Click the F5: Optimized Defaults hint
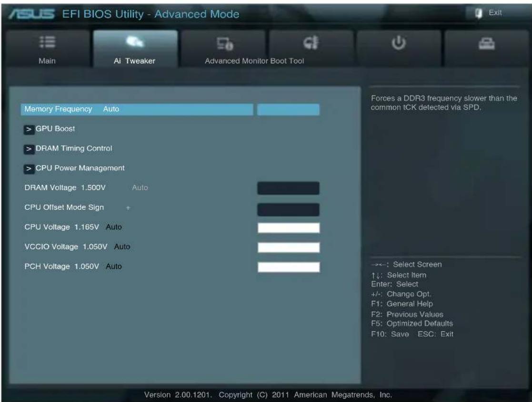This screenshot has width=532, height=402. 412,323
